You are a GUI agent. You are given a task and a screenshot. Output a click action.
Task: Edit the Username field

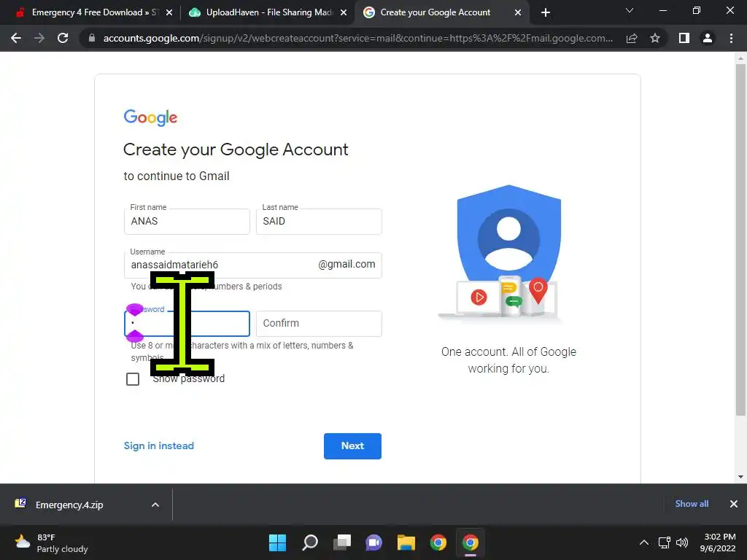click(x=253, y=265)
